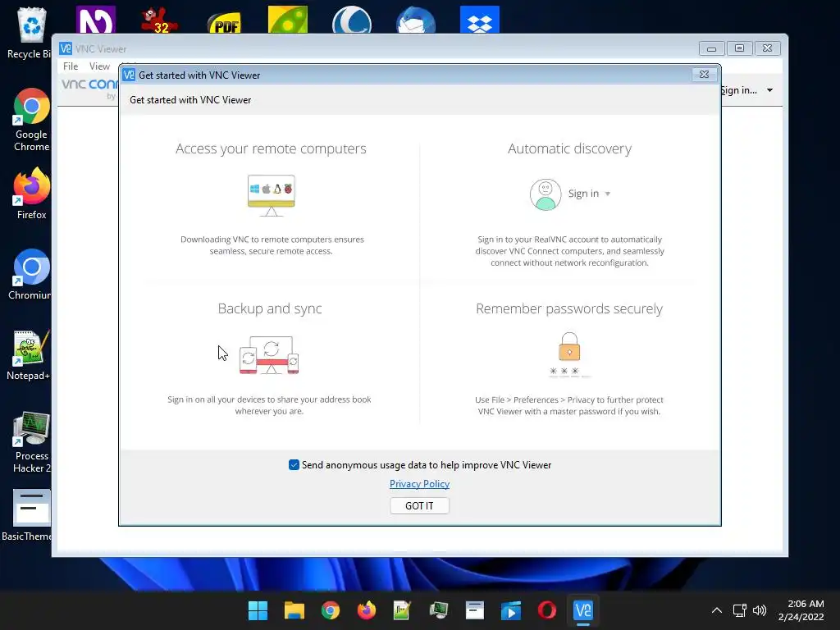This screenshot has height=630, width=840.
Task: Click the padlock icon under Remember passwords
Action: (569, 346)
